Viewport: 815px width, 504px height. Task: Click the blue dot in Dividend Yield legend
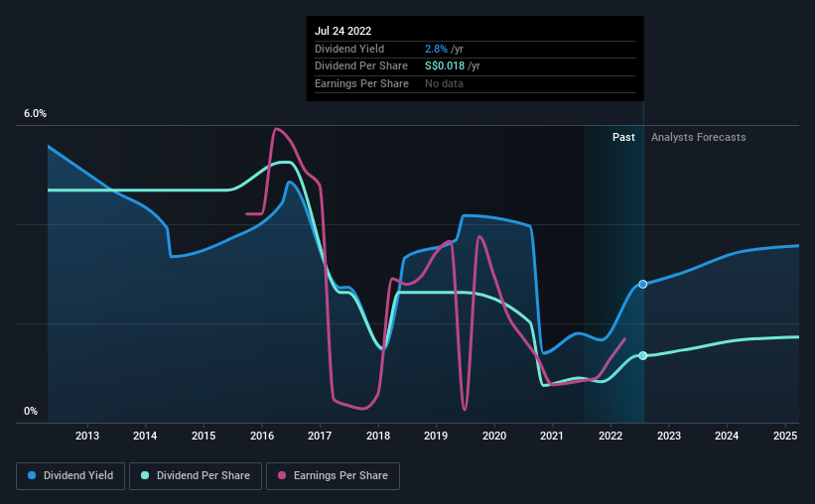point(33,476)
